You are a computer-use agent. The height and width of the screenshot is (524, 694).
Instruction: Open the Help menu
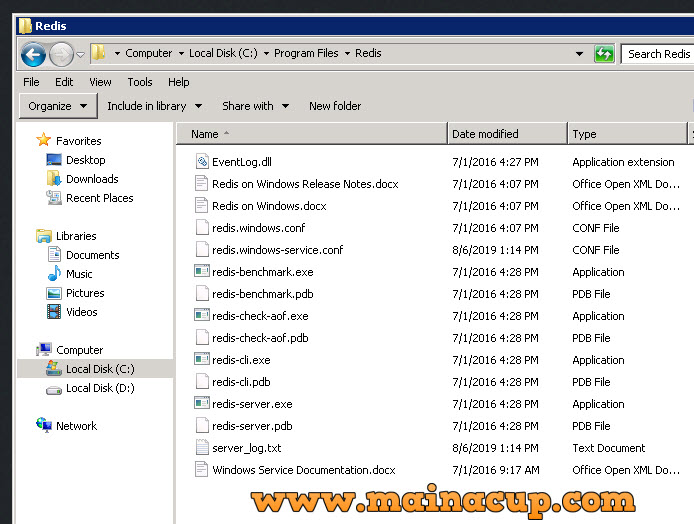point(178,82)
